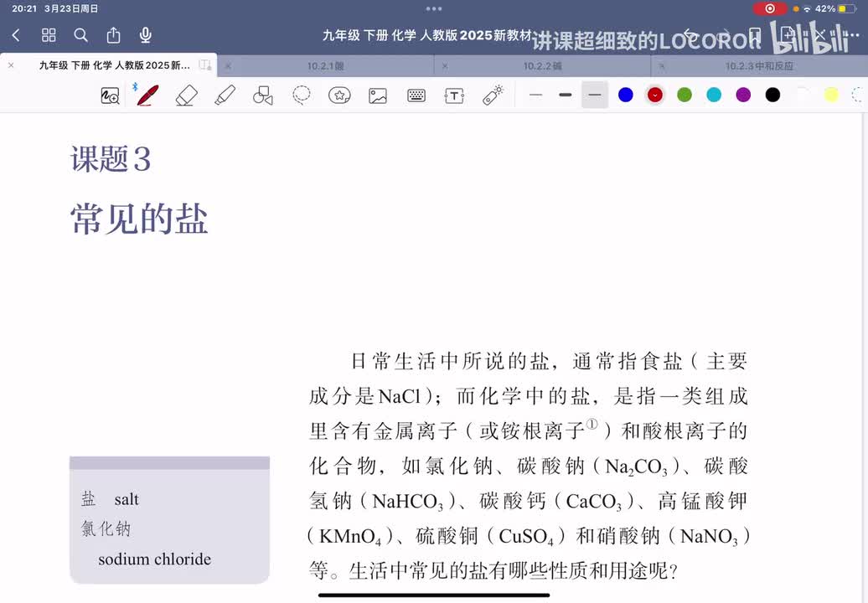Open split view from the active tab icon
Viewport: 868px width, 603px height.
click(x=204, y=65)
